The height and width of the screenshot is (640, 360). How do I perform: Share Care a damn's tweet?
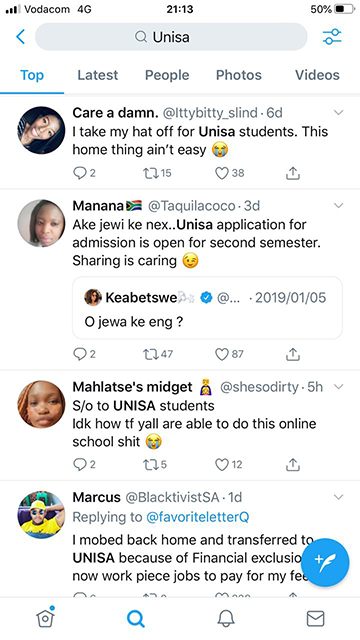tap(293, 173)
